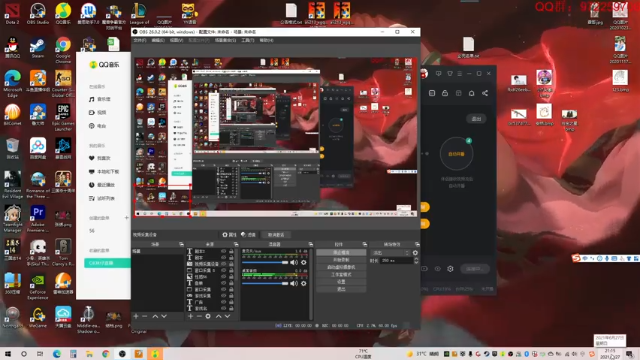The width and height of the screenshot is (640, 360).
Task: Open scene transition gear settings
Action: pyautogui.click(x=416, y=253)
